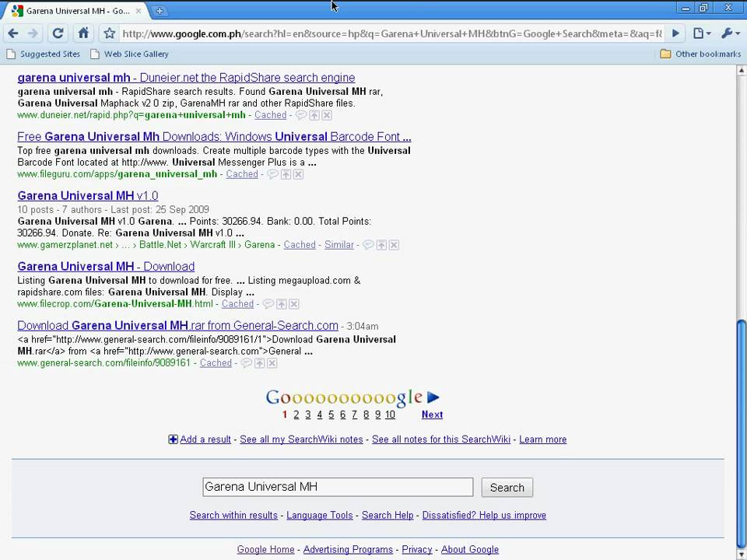Remove the gamerzplanet.net result

click(x=394, y=245)
